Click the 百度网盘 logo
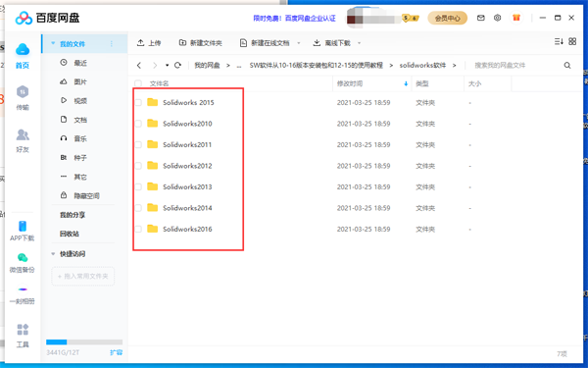The height and width of the screenshot is (368, 588). pyautogui.click(x=47, y=18)
